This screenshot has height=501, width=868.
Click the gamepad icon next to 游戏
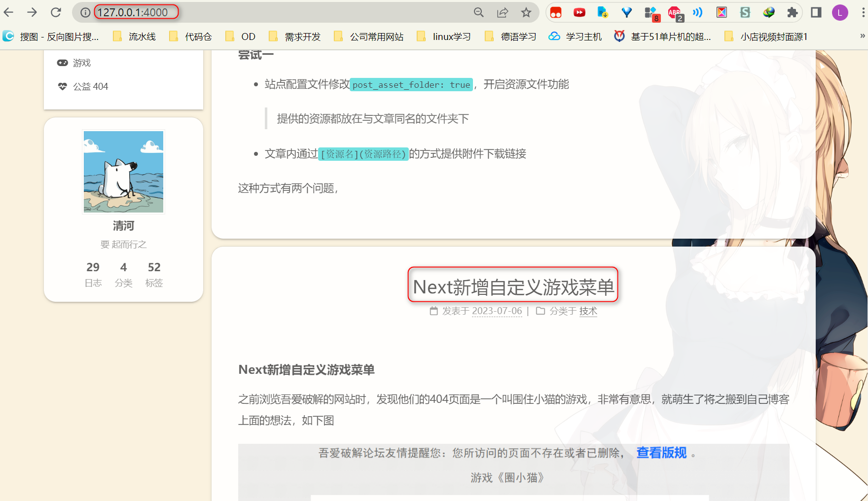pos(63,63)
